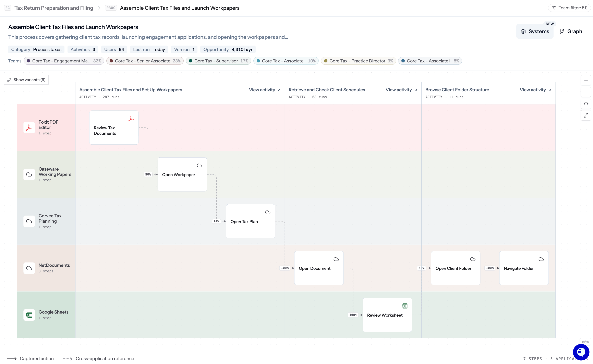Switch to the Graph view tab

[571, 31]
